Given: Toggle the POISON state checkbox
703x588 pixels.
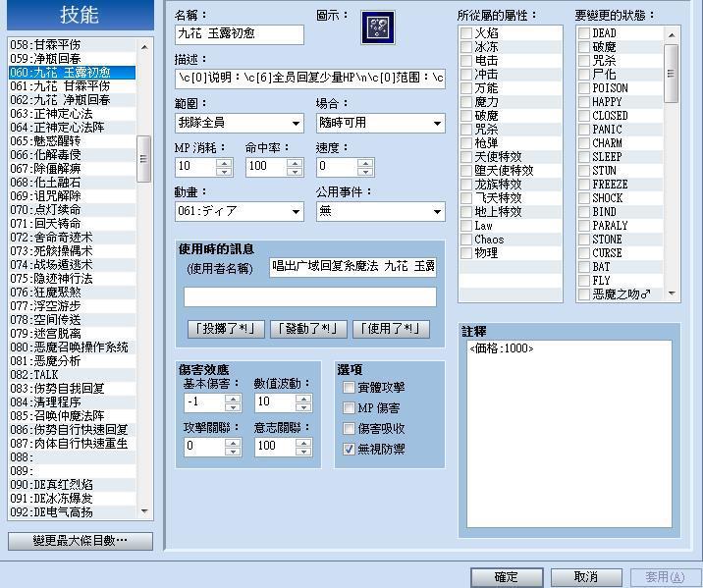Looking at the screenshot, I should click(583, 88).
